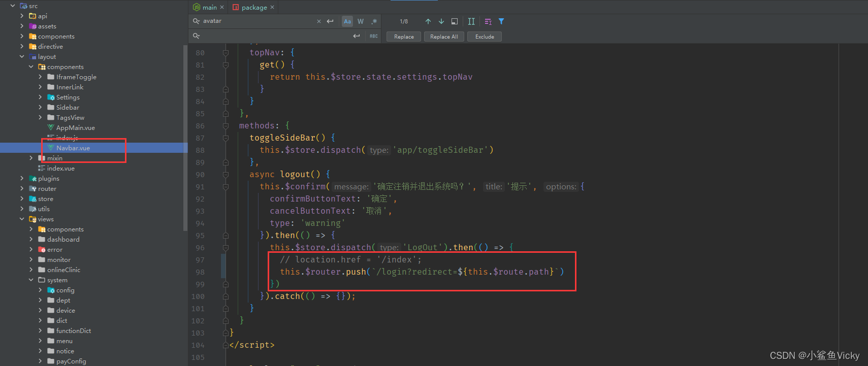
Task: Click the closing </script> tag
Action: coord(252,345)
